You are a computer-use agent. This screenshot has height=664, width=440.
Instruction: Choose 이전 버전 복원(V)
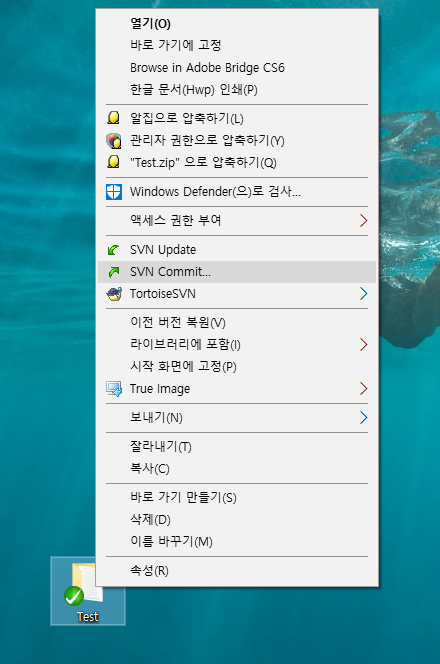pos(237,323)
